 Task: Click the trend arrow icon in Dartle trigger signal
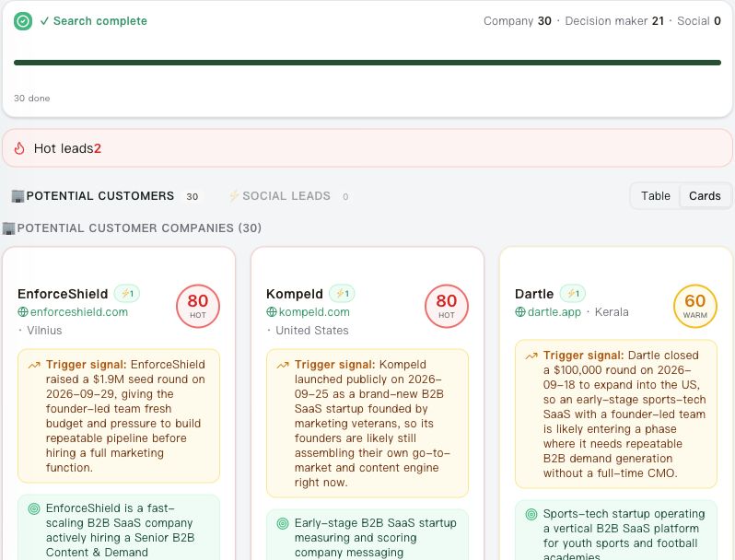click(531, 356)
